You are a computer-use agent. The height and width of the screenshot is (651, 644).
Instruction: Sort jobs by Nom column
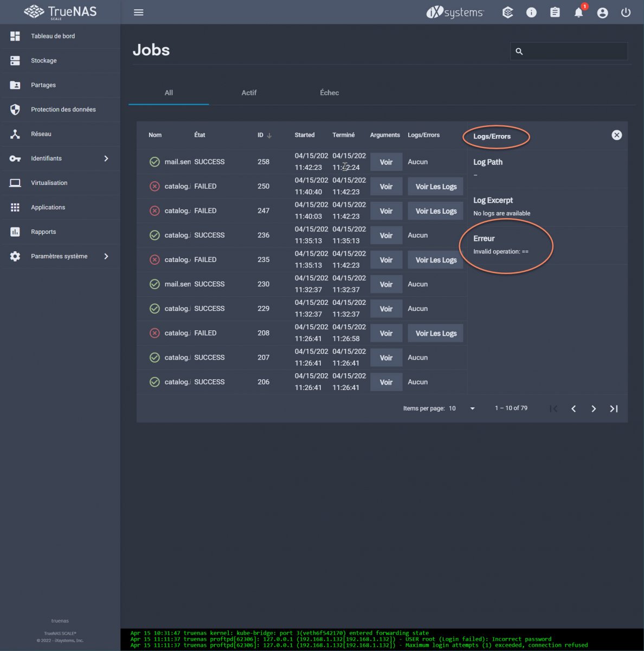point(155,135)
